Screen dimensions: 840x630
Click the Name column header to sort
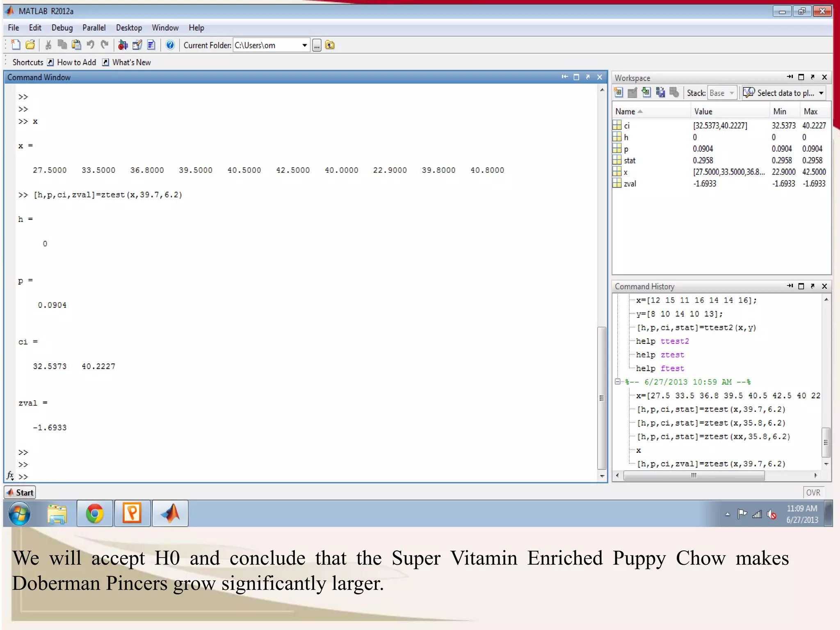pos(625,112)
